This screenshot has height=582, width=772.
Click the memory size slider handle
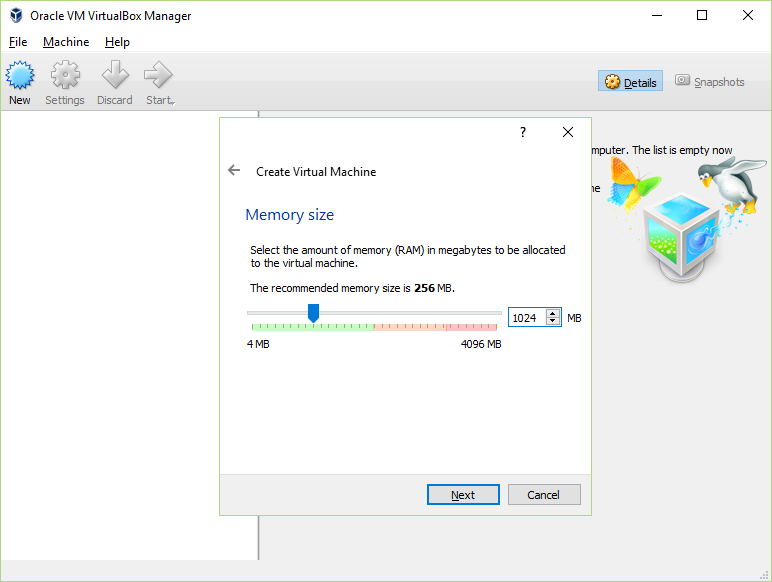(313, 313)
